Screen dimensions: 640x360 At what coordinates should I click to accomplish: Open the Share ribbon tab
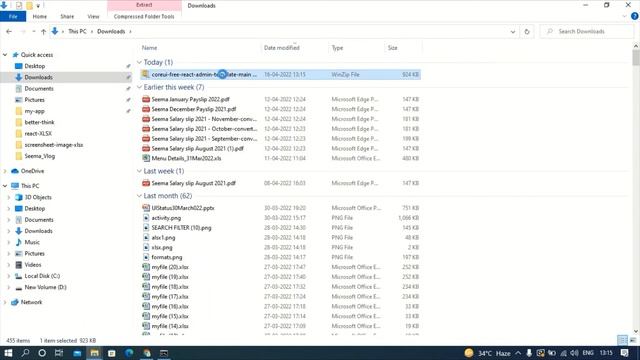[67, 16]
